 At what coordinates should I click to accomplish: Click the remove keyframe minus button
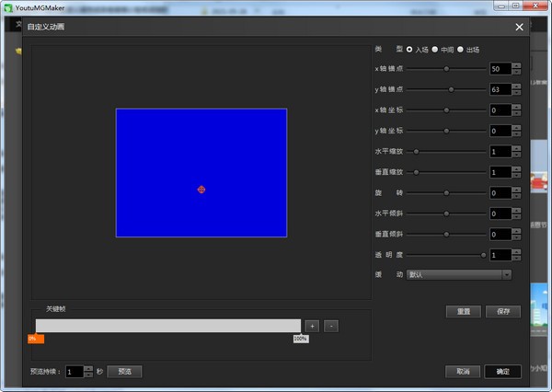click(x=331, y=326)
